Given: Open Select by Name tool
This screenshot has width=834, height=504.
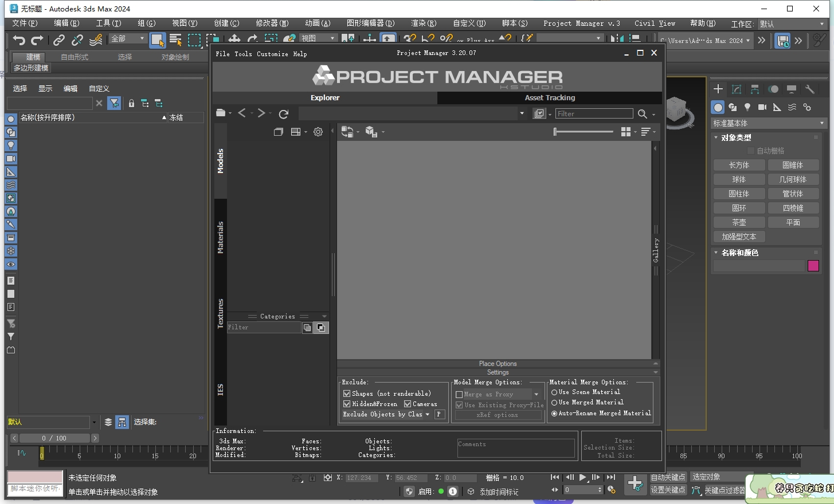Looking at the screenshot, I should 176,40.
